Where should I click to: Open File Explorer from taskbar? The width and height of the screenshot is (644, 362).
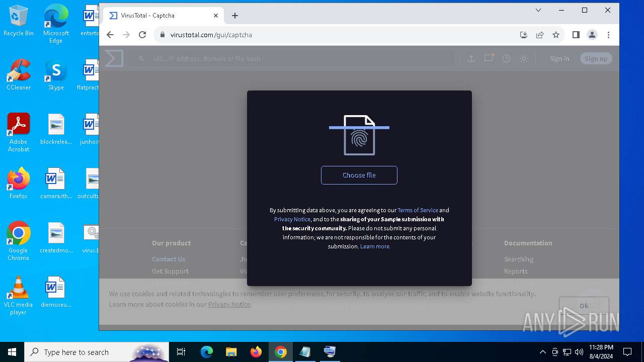click(x=231, y=352)
